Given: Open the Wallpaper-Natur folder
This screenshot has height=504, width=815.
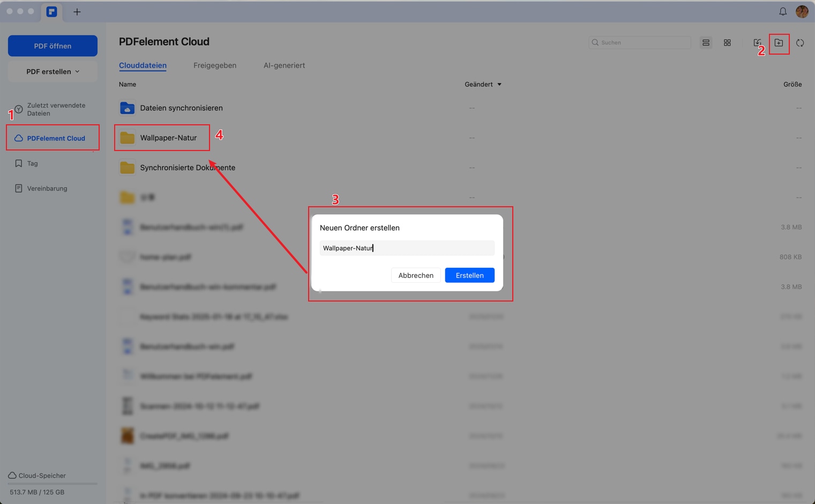Looking at the screenshot, I should point(168,138).
